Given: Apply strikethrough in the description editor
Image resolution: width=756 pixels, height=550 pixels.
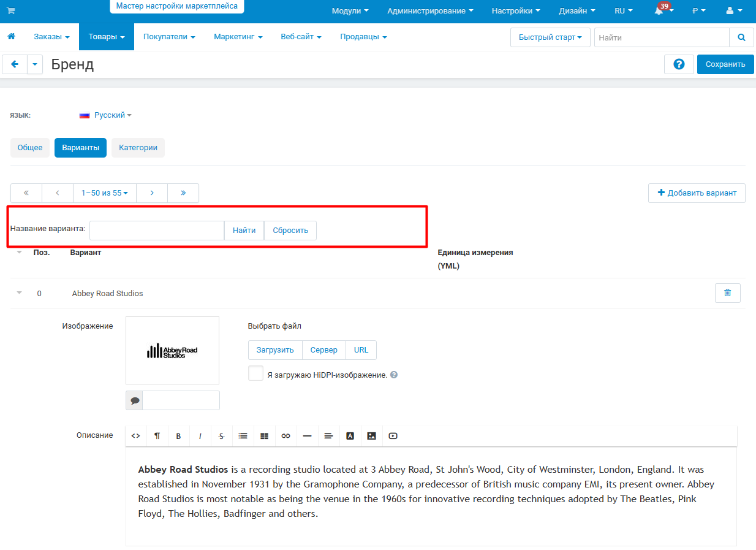Looking at the screenshot, I should point(222,436).
